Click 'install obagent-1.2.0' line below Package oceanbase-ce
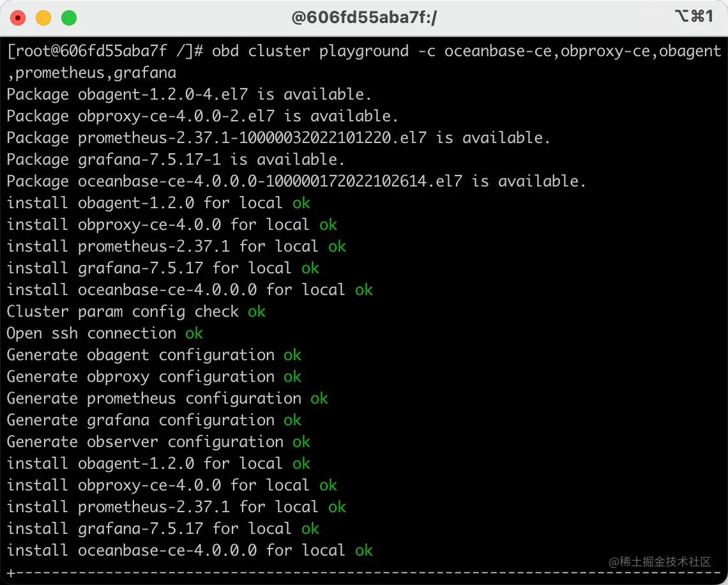This screenshot has width=728, height=585. click(158, 203)
